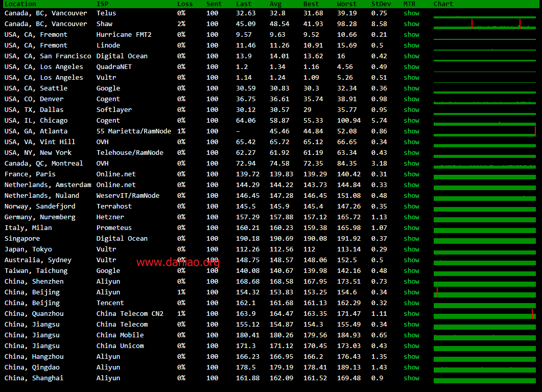Show MTR for Linode Fremont
Image resolution: width=542 pixels, height=392 pixels.
tap(411, 45)
